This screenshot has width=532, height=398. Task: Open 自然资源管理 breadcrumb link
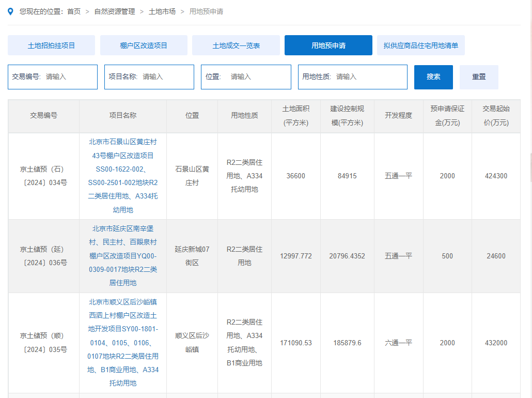point(114,11)
